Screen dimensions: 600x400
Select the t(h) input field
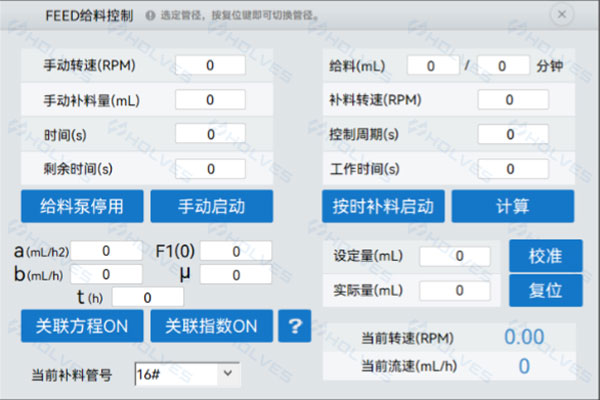point(147,297)
